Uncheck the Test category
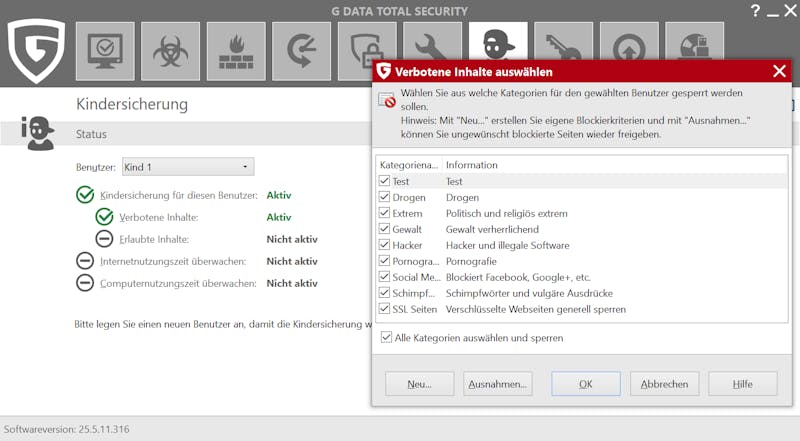 pyautogui.click(x=385, y=181)
